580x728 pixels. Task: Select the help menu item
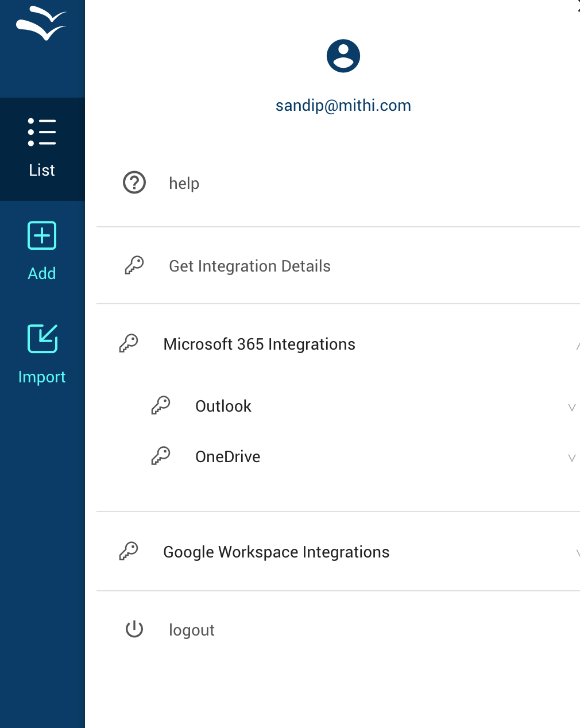(x=184, y=184)
